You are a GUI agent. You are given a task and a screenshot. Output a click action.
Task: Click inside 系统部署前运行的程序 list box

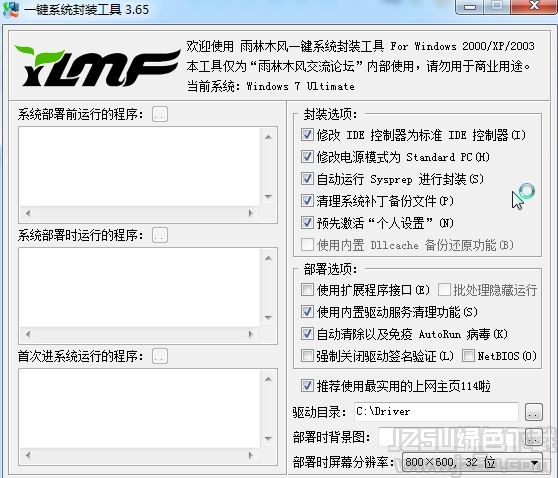point(140,167)
